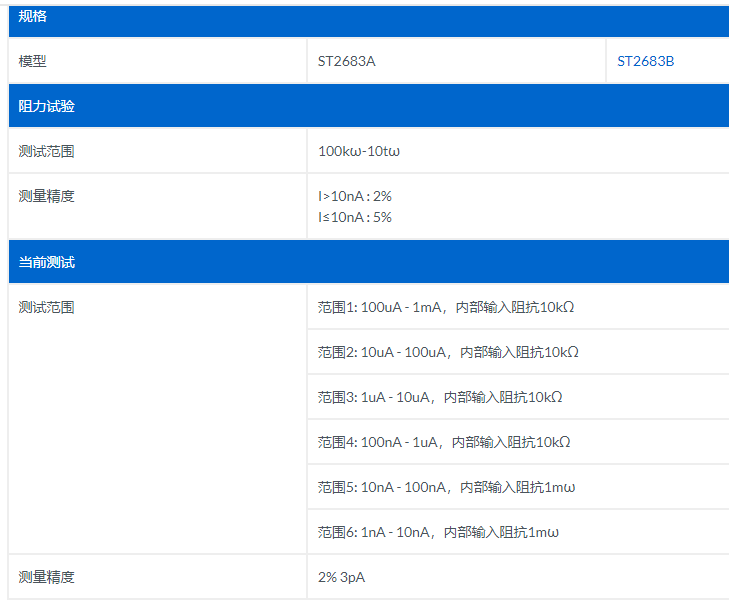Click the 模型 row label
The width and height of the screenshot is (729, 600).
point(33,61)
